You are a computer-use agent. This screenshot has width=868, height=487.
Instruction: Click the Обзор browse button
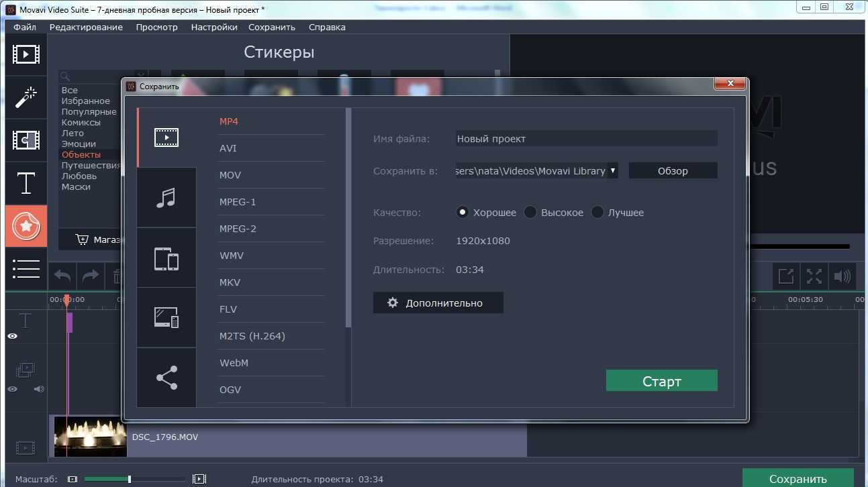[x=673, y=171]
